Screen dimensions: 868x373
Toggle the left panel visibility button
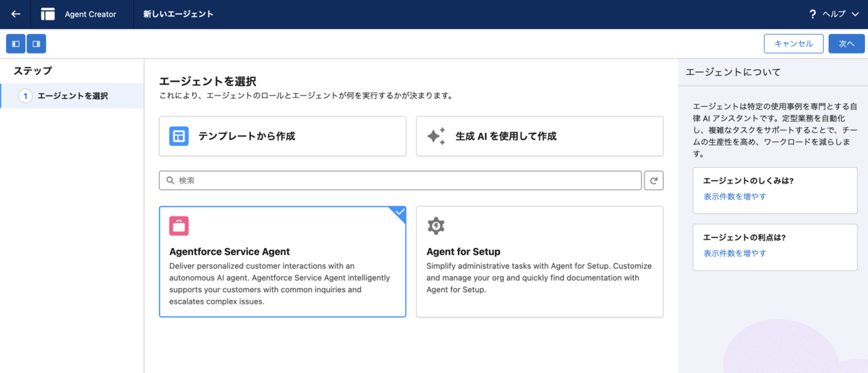(x=16, y=44)
